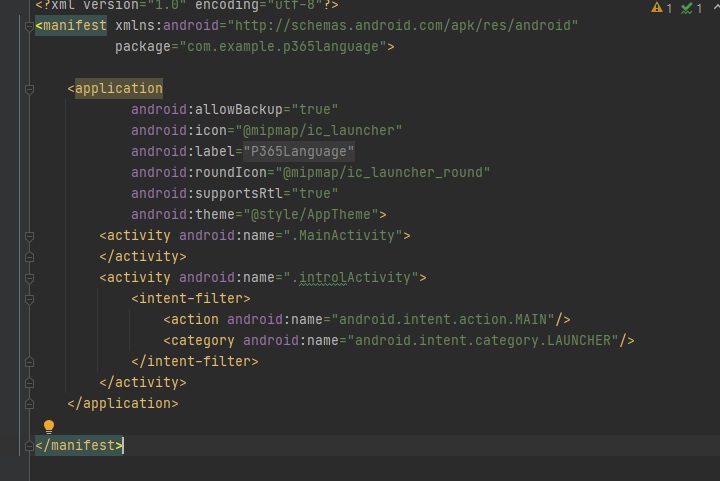Click the green checkmark typo indicator
The width and height of the screenshot is (720, 481).
[692, 8]
